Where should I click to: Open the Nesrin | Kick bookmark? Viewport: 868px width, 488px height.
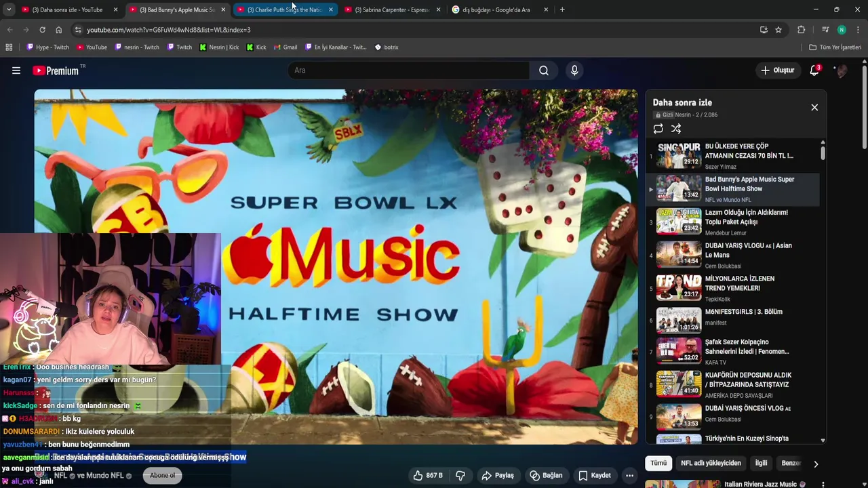[x=219, y=47]
